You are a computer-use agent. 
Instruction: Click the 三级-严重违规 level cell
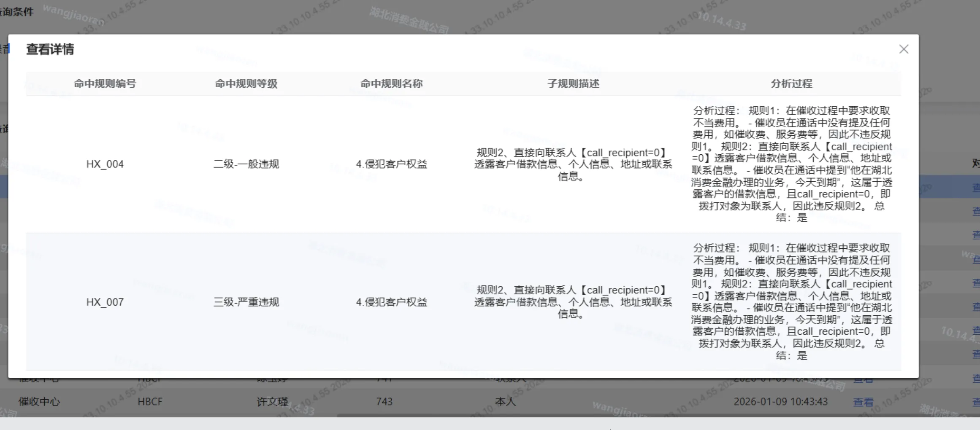246,302
